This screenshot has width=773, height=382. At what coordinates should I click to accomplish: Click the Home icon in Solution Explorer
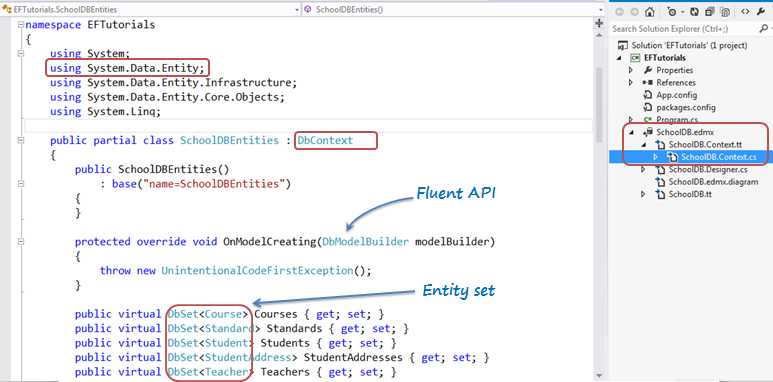[x=650, y=12]
